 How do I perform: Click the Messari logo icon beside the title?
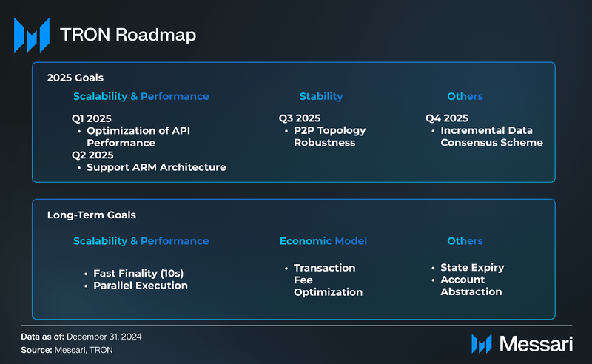[32, 35]
